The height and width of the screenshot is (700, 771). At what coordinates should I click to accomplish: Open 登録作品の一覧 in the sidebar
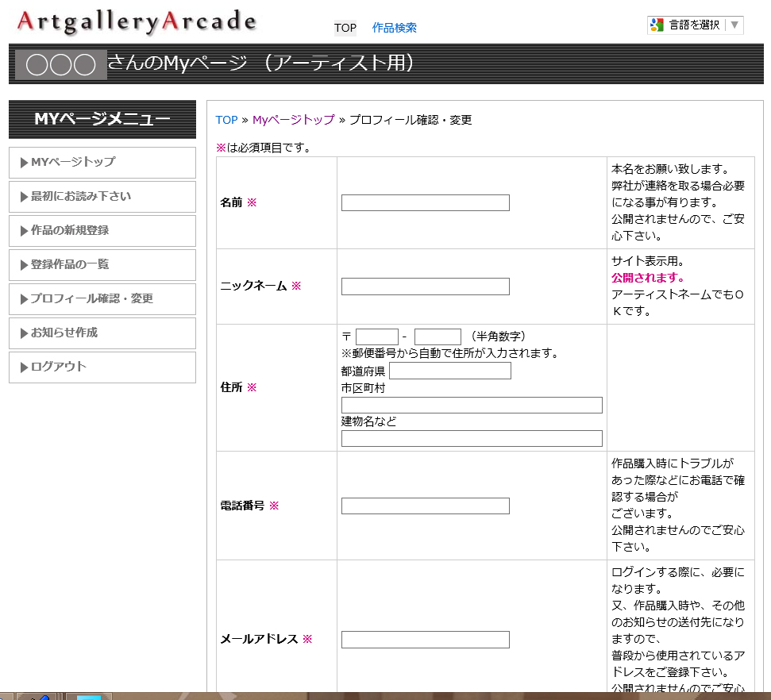102,264
